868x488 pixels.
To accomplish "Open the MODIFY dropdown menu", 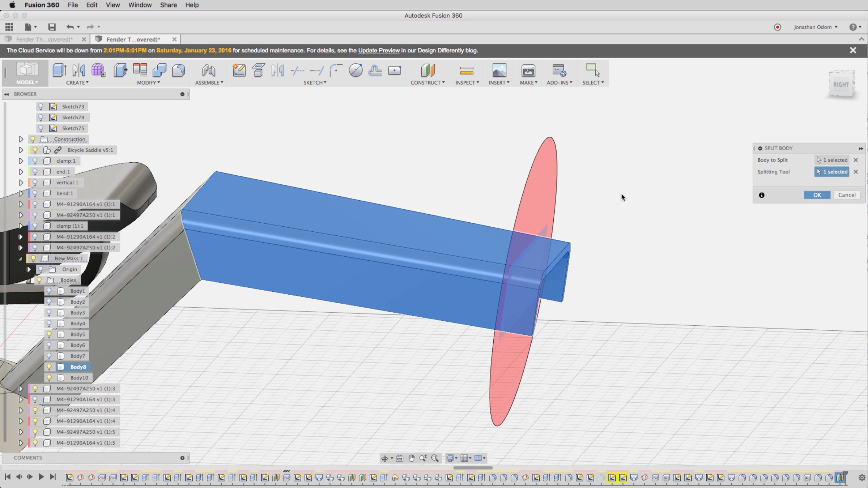I will pos(148,83).
